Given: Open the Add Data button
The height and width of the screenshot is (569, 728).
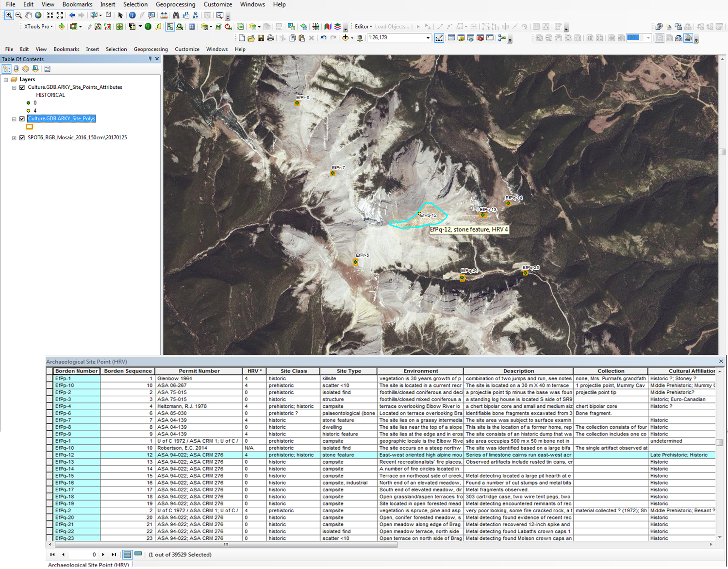Looking at the screenshot, I should [345, 38].
